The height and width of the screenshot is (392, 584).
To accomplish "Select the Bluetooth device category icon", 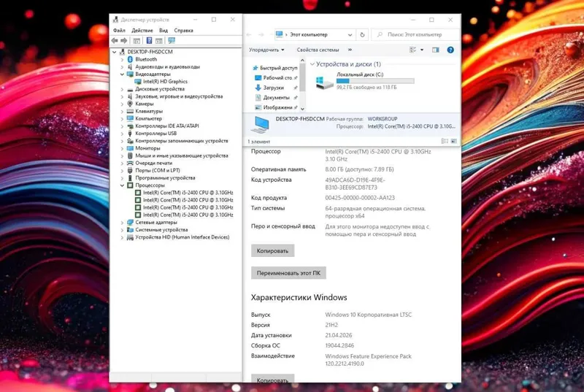I will (x=130, y=59).
